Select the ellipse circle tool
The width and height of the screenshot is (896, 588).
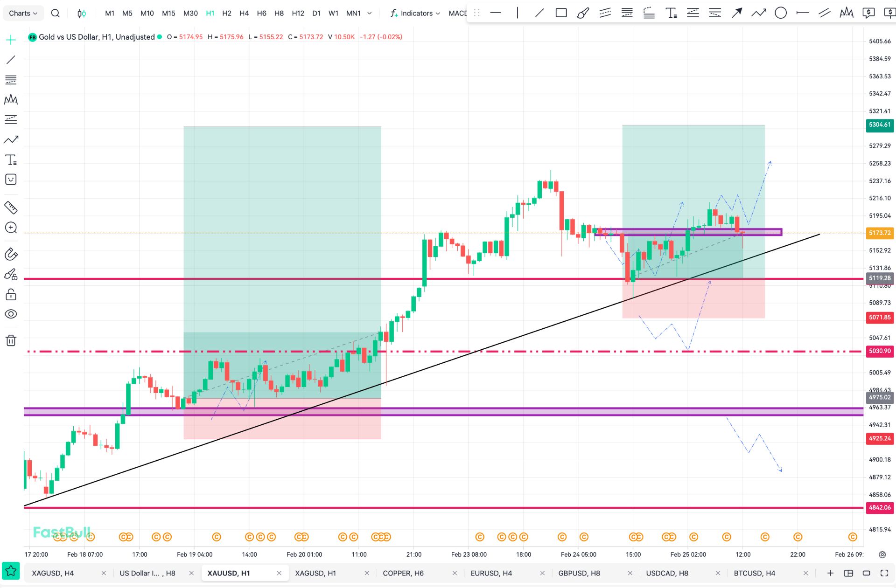click(x=780, y=13)
